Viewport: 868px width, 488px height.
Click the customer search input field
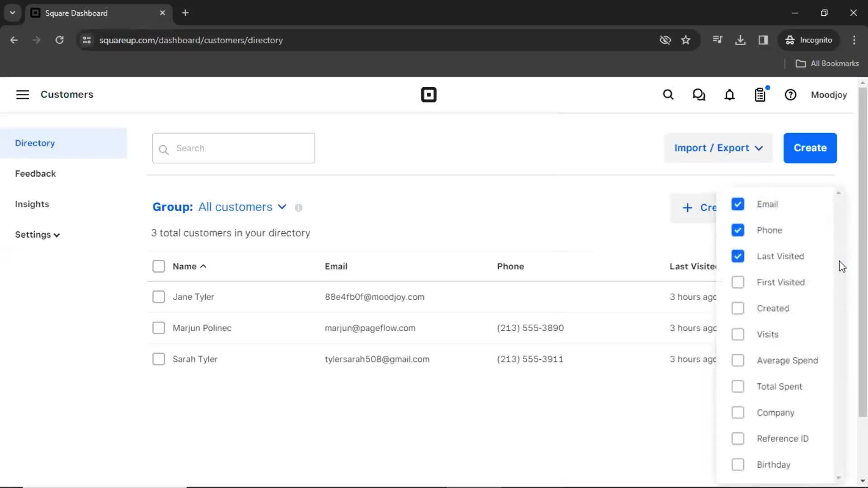pos(234,148)
